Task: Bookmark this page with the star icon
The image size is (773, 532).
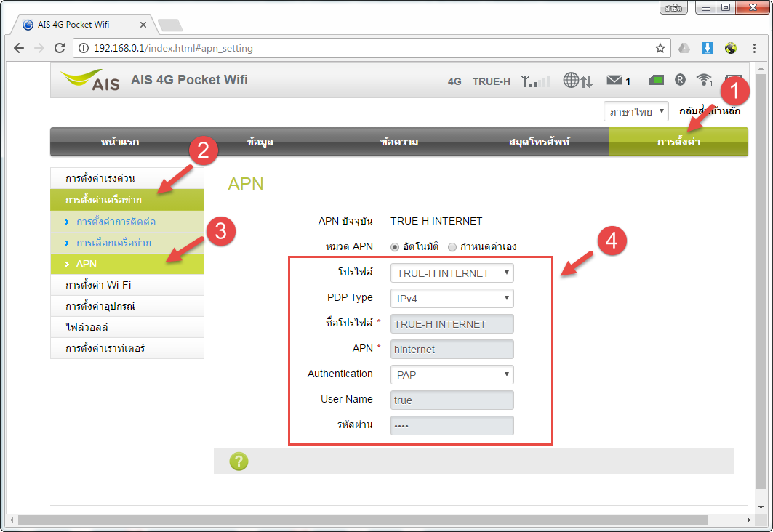Action: click(660, 49)
